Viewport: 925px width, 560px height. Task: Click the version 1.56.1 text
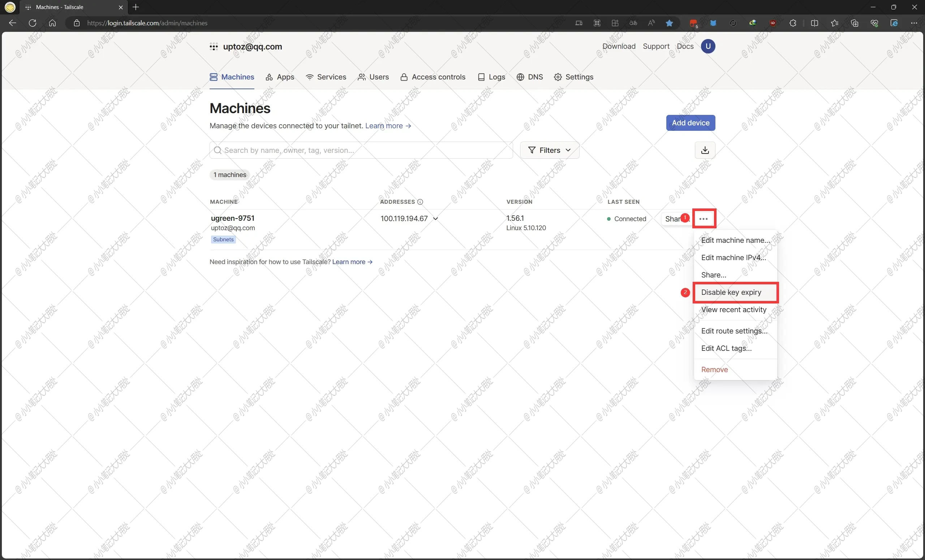(515, 218)
